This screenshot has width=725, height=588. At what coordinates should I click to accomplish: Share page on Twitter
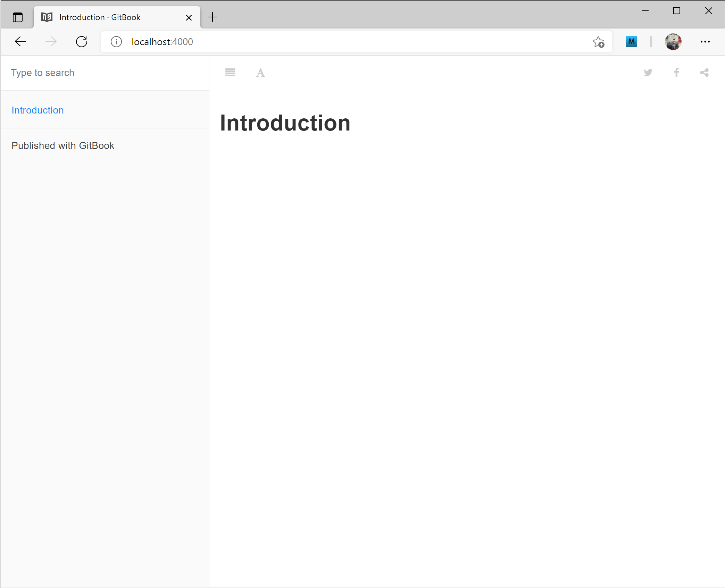[648, 73]
